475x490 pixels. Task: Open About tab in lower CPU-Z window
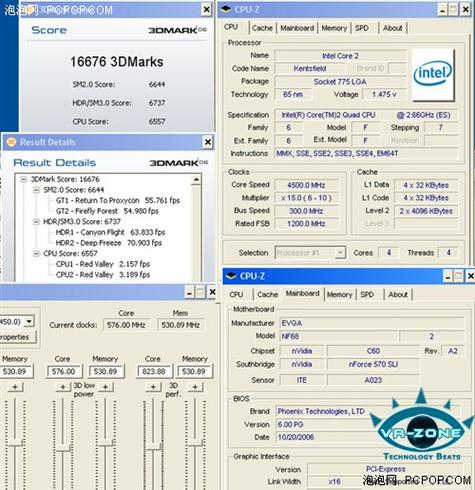tap(398, 294)
